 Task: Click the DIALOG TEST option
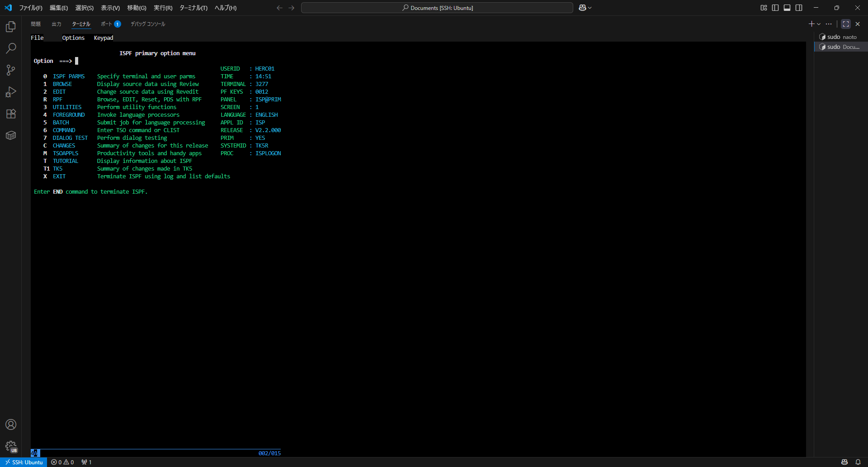pyautogui.click(x=70, y=138)
